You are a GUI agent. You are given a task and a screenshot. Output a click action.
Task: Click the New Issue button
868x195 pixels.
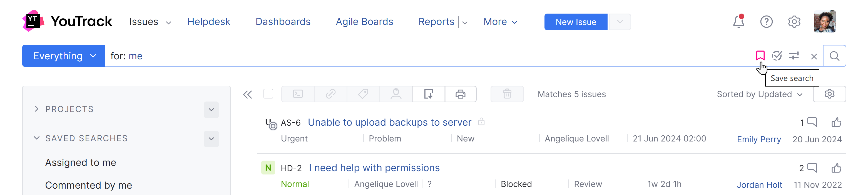(x=576, y=22)
